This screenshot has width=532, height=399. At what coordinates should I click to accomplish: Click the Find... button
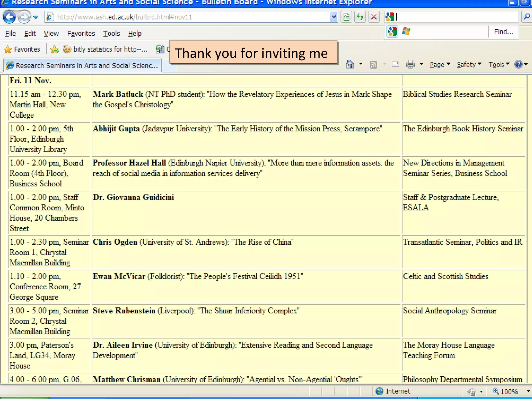click(503, 32)
